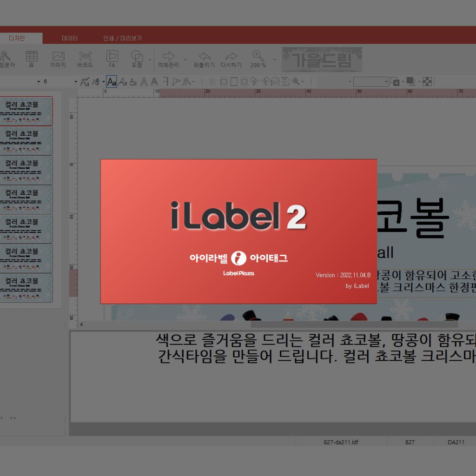Click the flip vertical icon

[x=285, y=82]
